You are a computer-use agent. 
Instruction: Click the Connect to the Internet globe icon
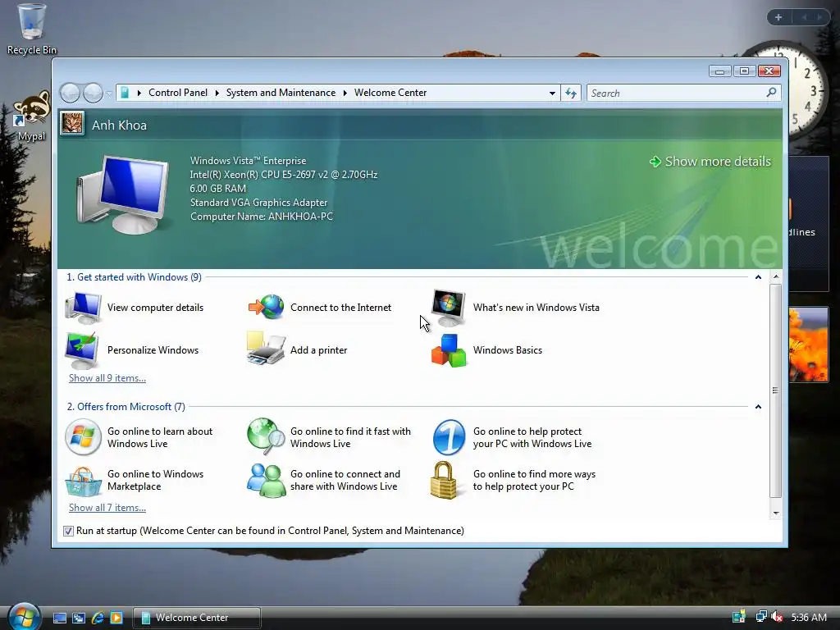point(266,308)
